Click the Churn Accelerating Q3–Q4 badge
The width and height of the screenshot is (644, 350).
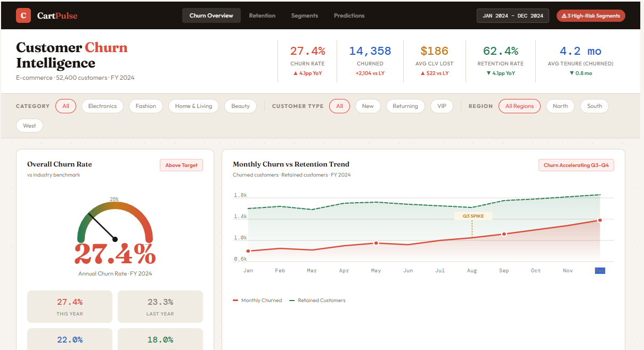point(576,165)
